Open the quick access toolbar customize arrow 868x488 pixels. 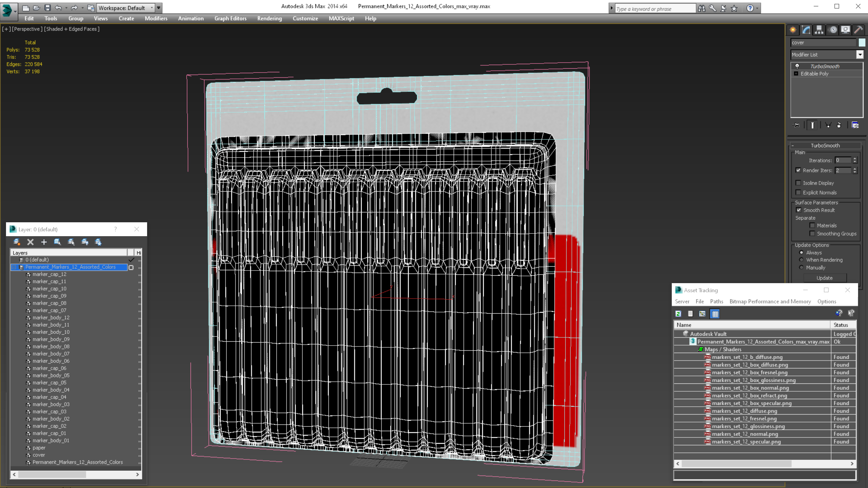159,8
